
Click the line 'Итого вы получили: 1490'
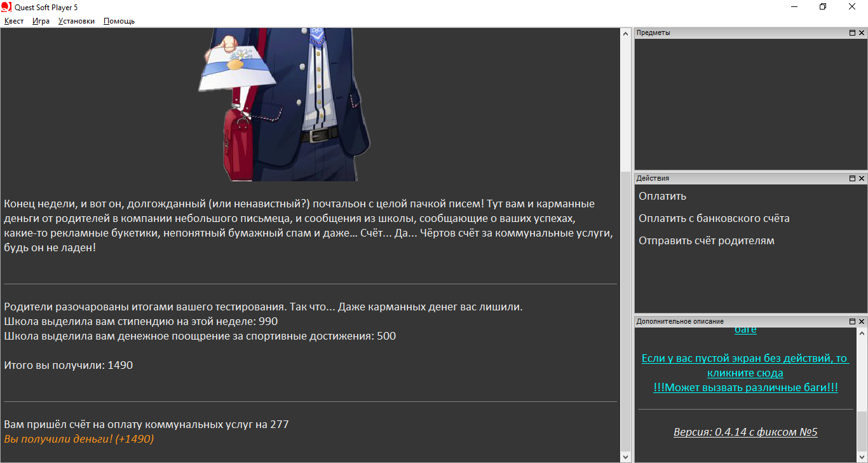[x=69, y=366]
